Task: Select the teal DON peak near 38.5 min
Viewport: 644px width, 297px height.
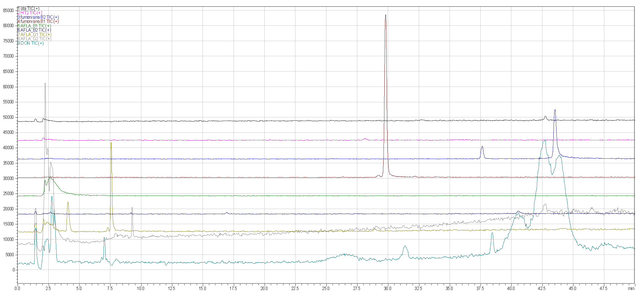Action: (492, 233)
